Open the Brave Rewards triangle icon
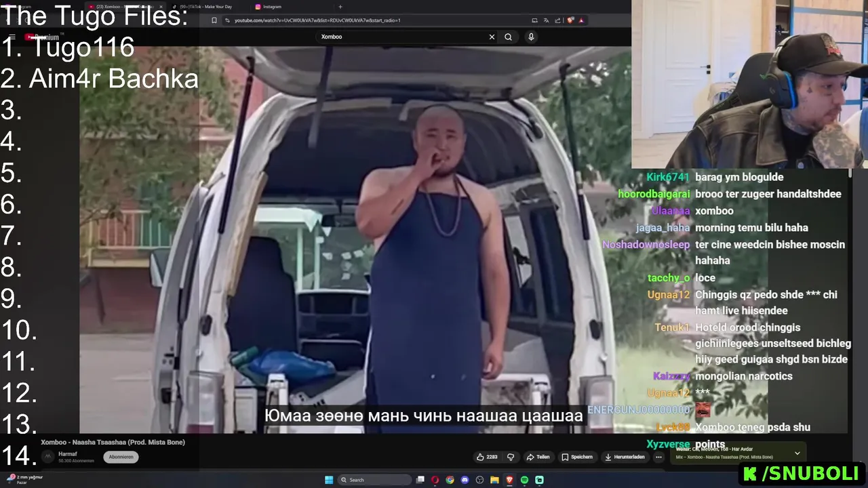The image size is (868, 488). (581, 20)
